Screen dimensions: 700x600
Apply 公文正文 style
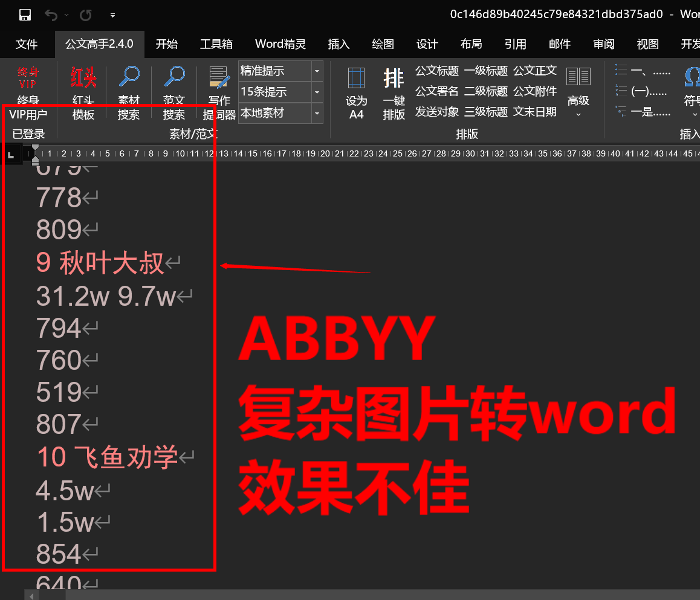(x=535, y=71)
